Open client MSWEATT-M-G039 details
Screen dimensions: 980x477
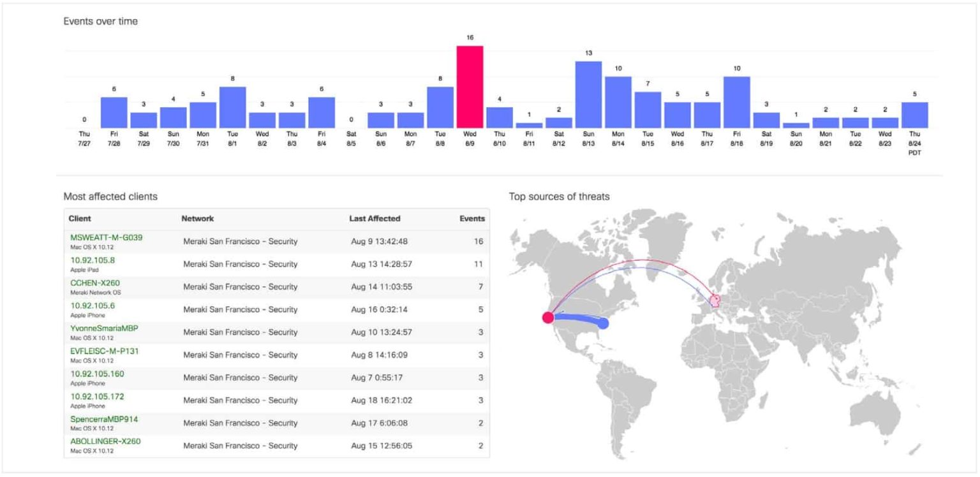(107, 238)
